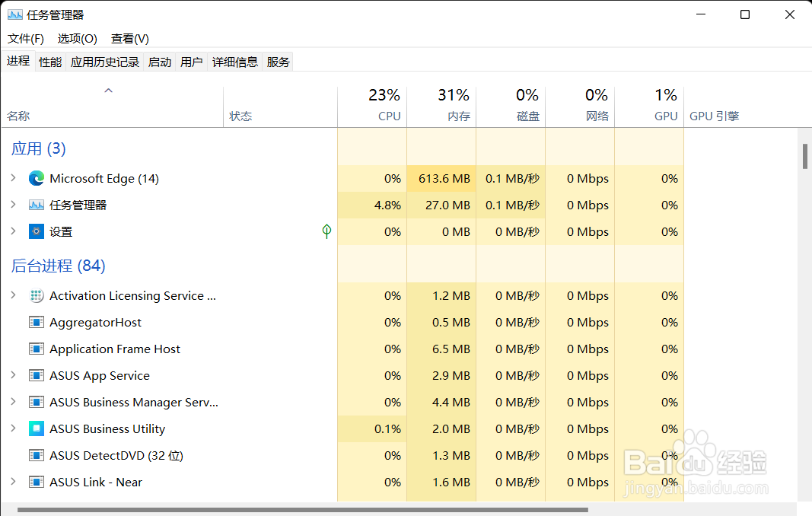
Task: Sort by the 31% 内存 column header
Action: [441, 107]
